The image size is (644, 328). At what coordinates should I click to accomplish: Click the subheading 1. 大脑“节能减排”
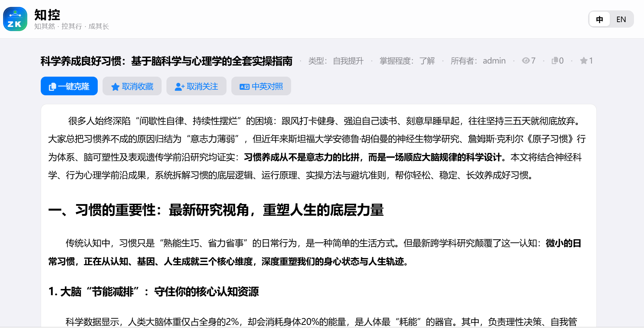154,292
